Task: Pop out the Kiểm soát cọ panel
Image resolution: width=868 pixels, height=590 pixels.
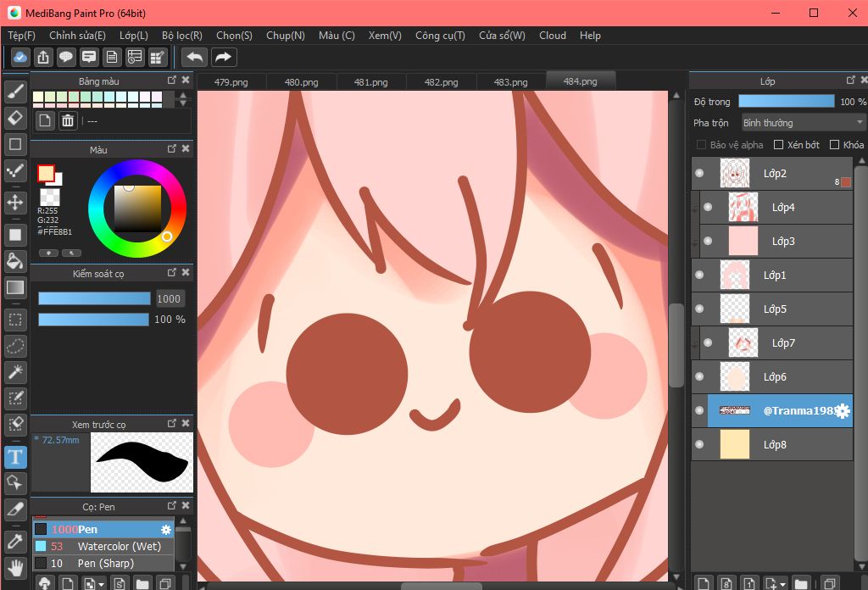Action: [x=171, y=272]
